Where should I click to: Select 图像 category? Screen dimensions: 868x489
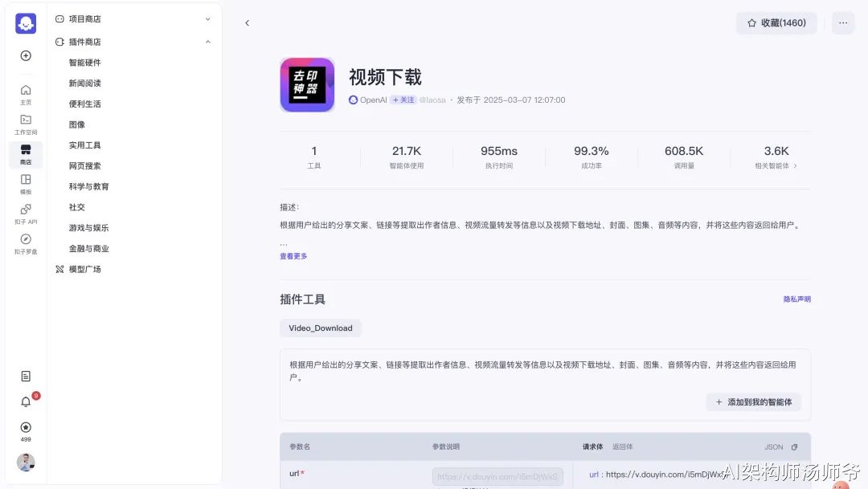[77, 124]
